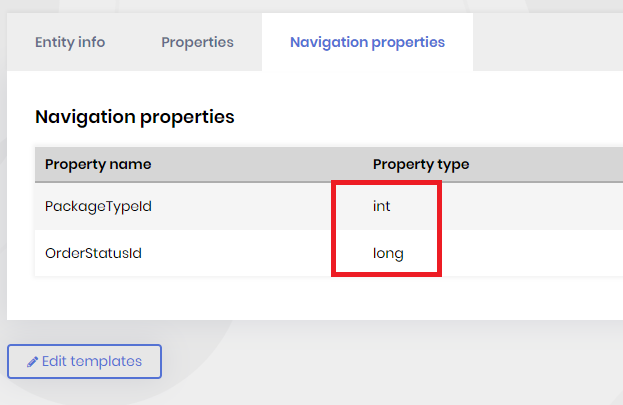Click the blank area right of the int value

click(530, 206)
